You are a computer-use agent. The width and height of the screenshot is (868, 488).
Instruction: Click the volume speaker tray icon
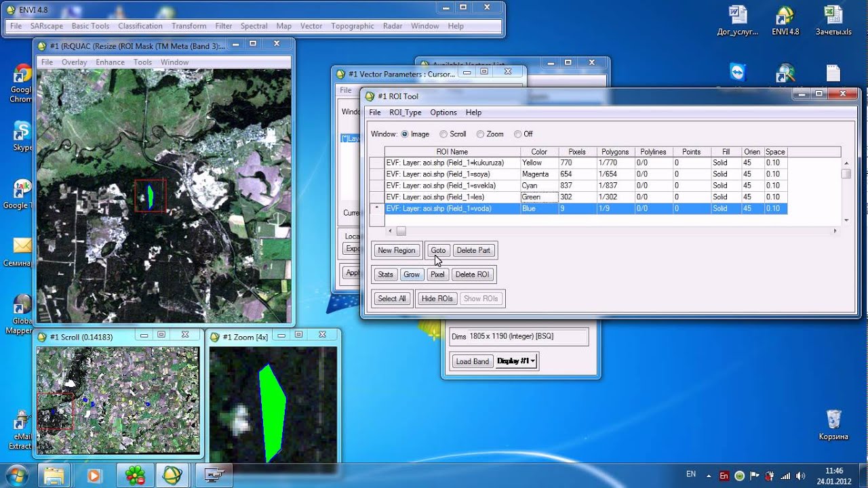(x=800, y=475)
